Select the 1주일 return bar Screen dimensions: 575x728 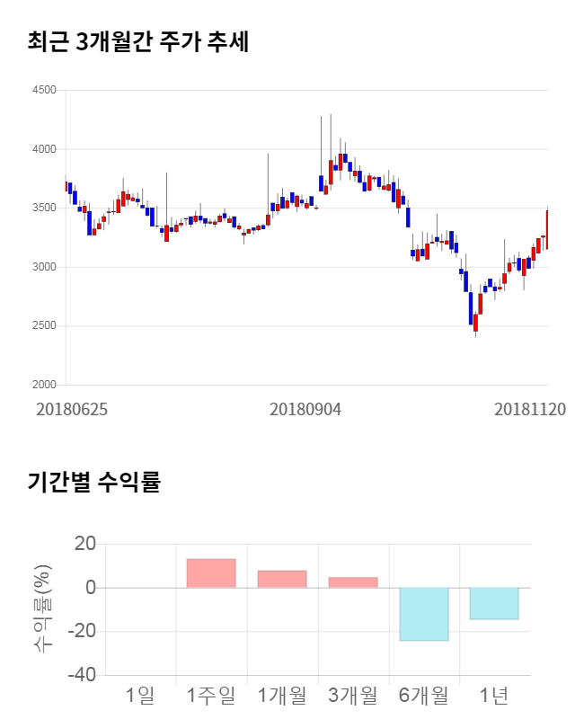(x=211, y=573)
